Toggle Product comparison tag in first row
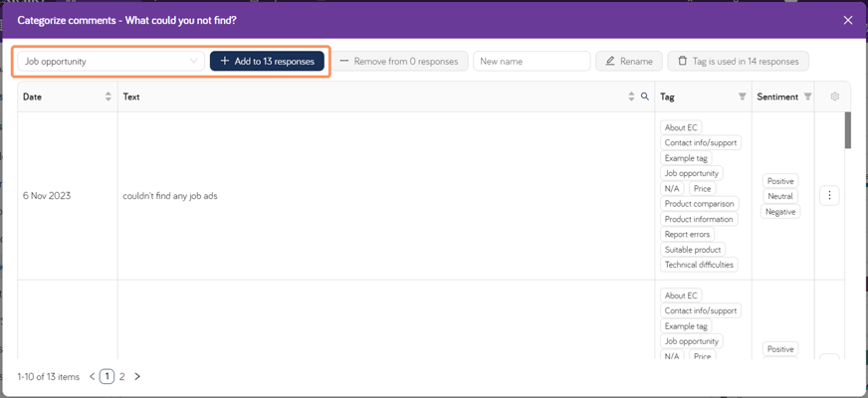 pyautogui.click(x=699, y=204)
